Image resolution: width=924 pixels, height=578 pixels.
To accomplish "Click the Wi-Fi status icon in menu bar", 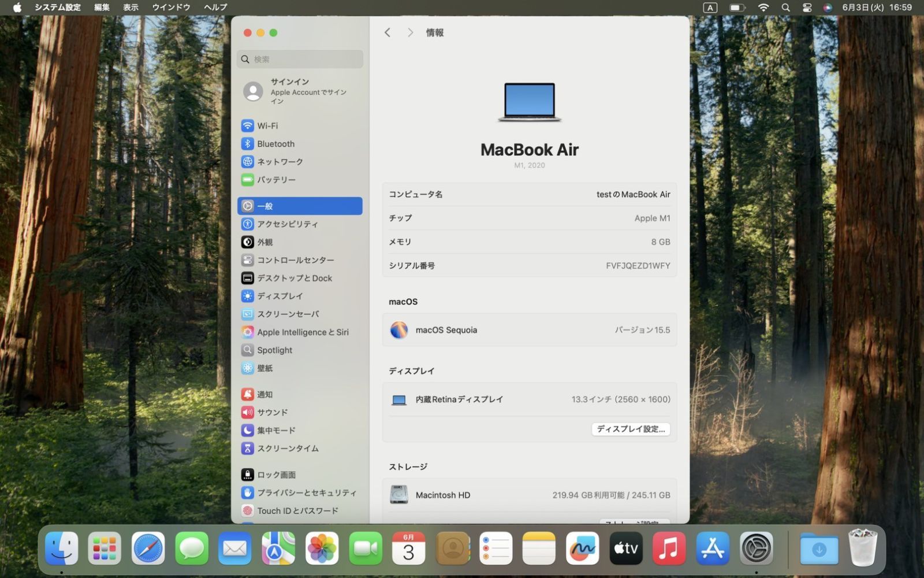I will tap(763, 8).
